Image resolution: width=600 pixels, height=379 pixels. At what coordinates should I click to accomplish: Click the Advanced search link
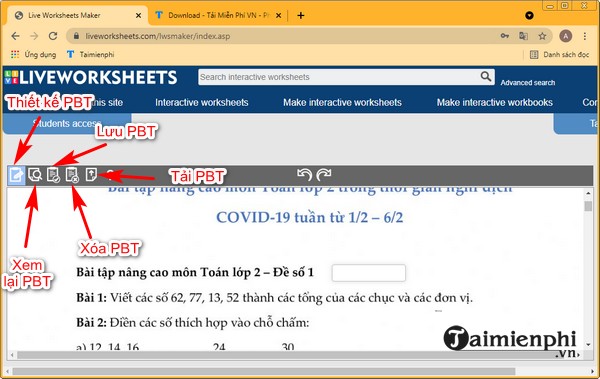tap(528, 83)
